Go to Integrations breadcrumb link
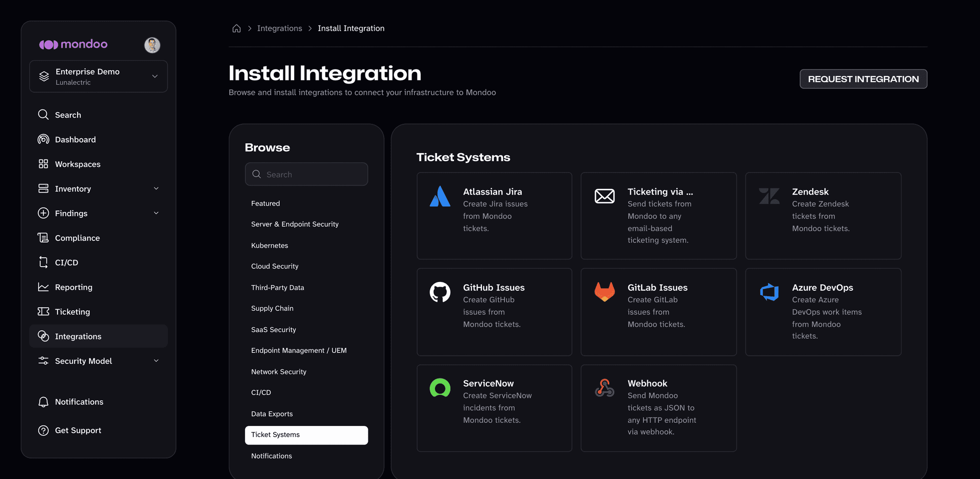The height and width of the screenshot is (479, 980). (279, 28)
